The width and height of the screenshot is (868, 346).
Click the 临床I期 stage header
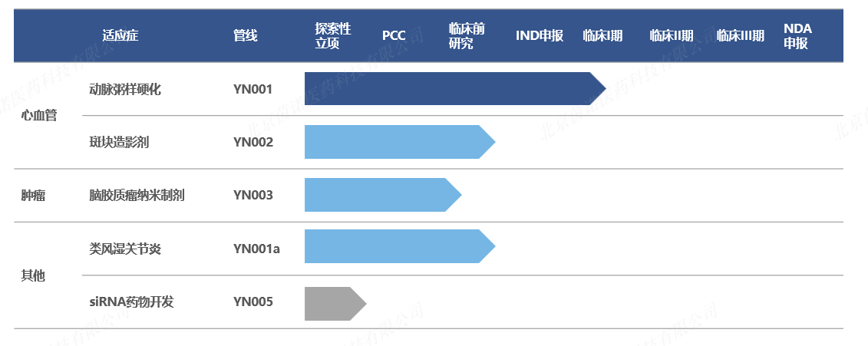(602, 36)
